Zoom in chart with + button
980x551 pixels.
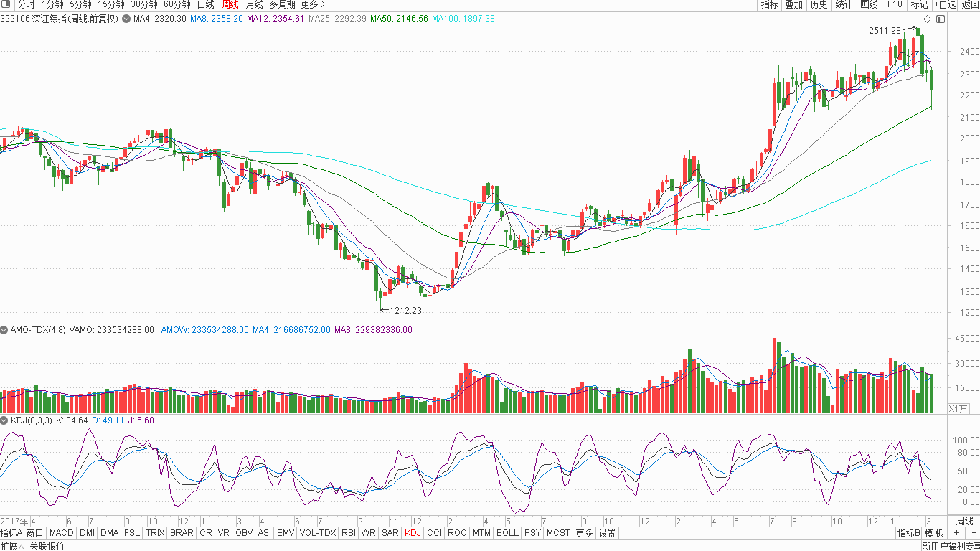click(x=956, y=533)
